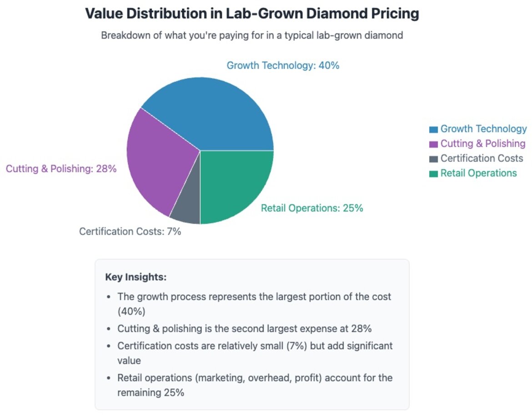532x420 pixels.
Task: Click the chart title about Lab-Grown Diamond Pricing
Action: pos(252,14)
